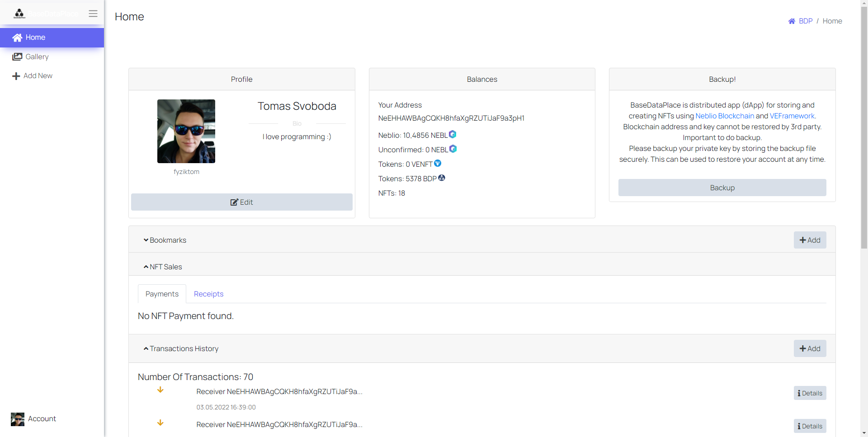
Task: Collapse the Transactions History section
Action: click(x=181, y=348)
